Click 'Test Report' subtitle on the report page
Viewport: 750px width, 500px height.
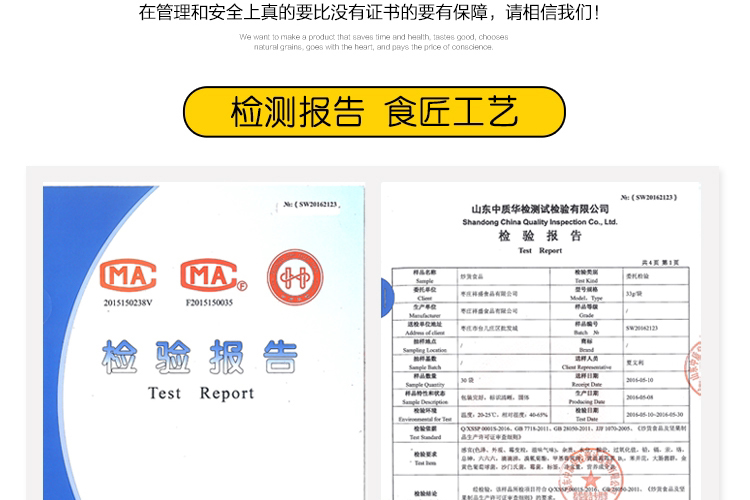(x=540, y=250)
